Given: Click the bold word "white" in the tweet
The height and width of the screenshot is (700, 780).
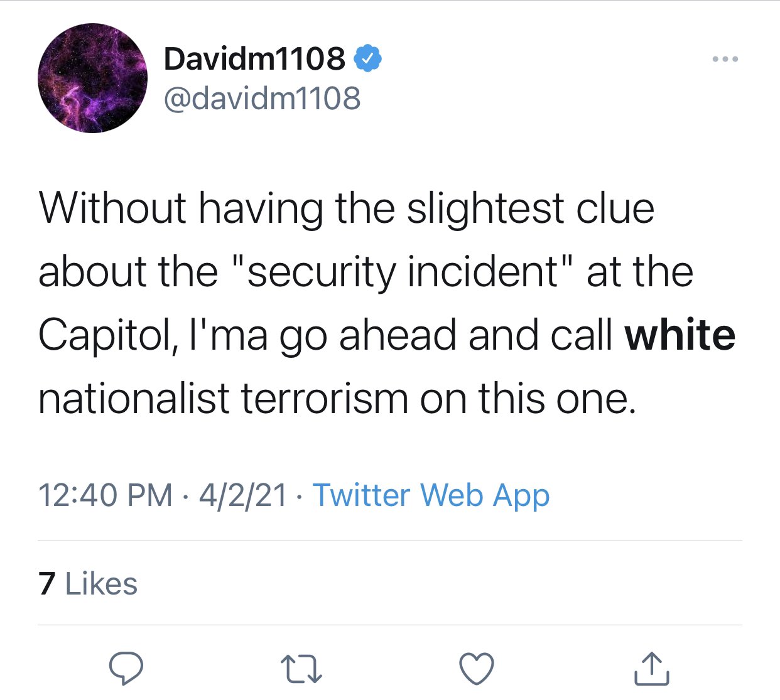Looking at the screenshot, I should 680,335.
